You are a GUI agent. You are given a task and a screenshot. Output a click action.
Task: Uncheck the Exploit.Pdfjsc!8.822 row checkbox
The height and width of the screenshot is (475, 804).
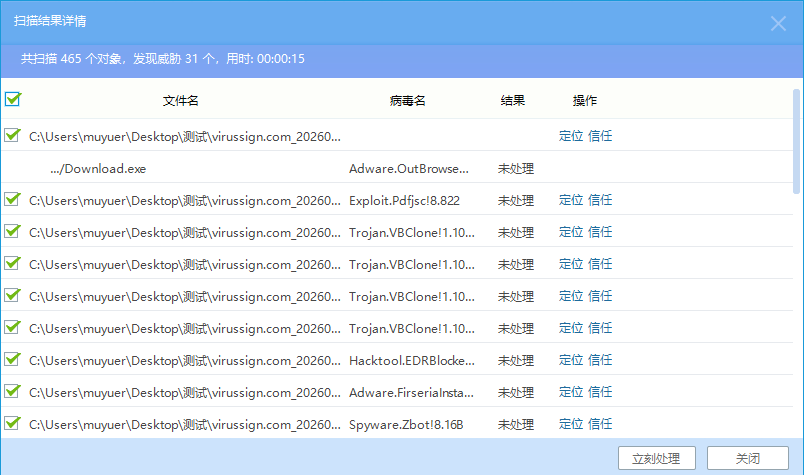(13, 200)
